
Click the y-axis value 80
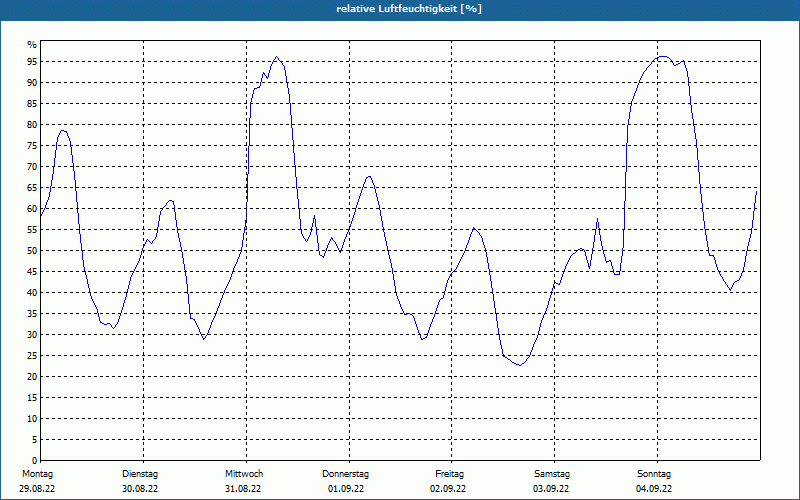pos(32,124)
